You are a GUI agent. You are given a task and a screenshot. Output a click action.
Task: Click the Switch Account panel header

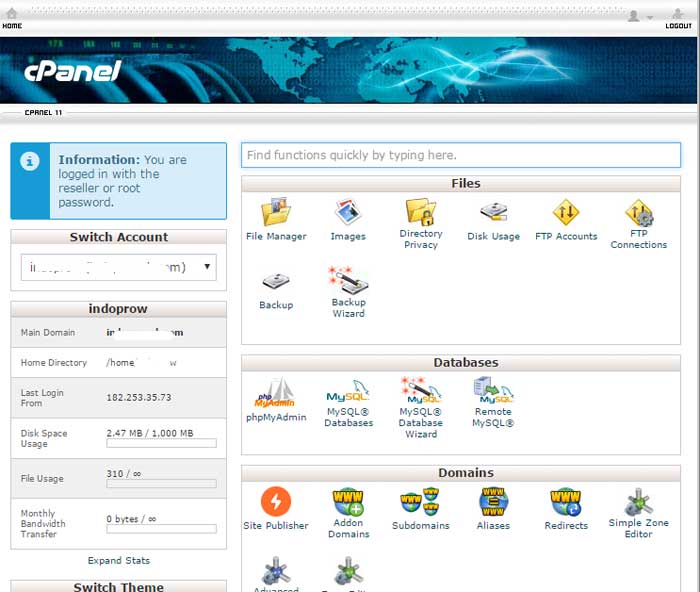(x=119, y=237)
